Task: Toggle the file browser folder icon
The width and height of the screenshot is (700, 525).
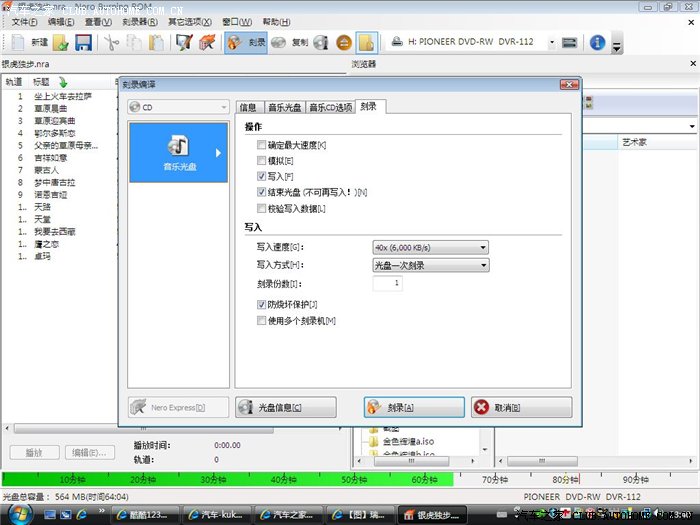Action: (x=367, y=43)
